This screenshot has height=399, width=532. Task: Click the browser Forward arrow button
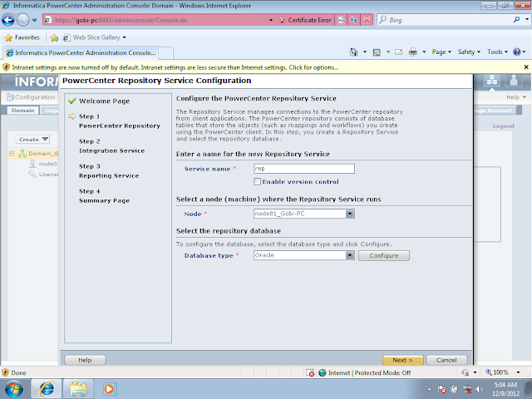(22, 20)
